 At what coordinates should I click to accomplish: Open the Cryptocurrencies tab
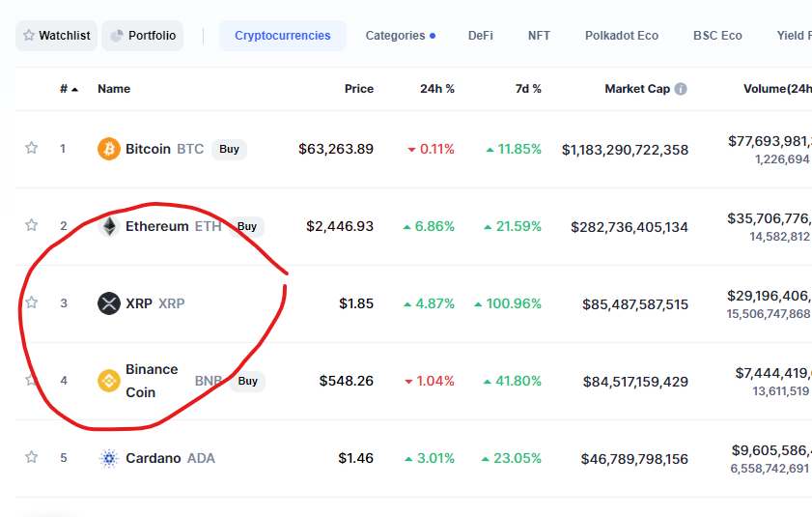click(283, 35)
